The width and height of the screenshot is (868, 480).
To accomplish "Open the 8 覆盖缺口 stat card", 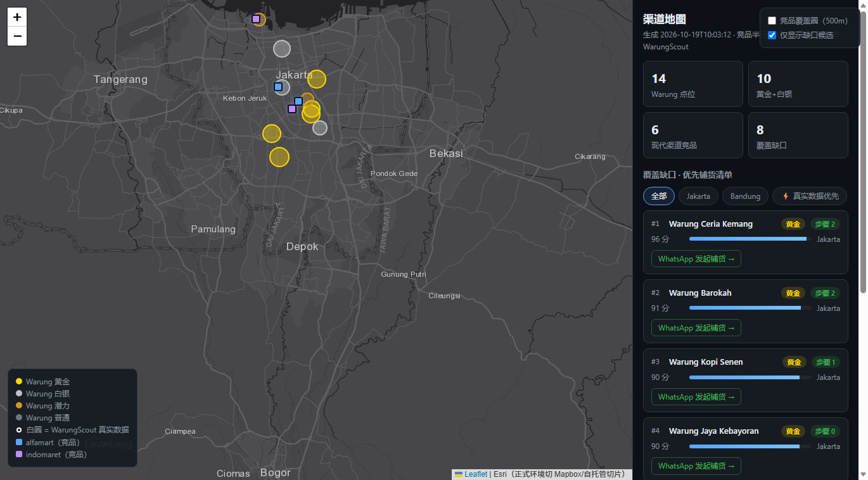I will 798,135.
